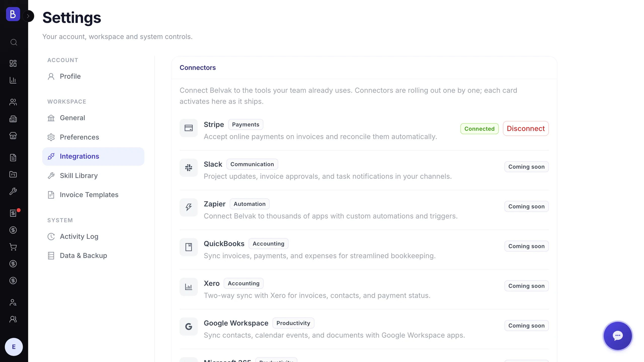Viewport: 644px width, 362px height.
Task: Click the Google Workspace G icon
Action: tap(189, 327)
